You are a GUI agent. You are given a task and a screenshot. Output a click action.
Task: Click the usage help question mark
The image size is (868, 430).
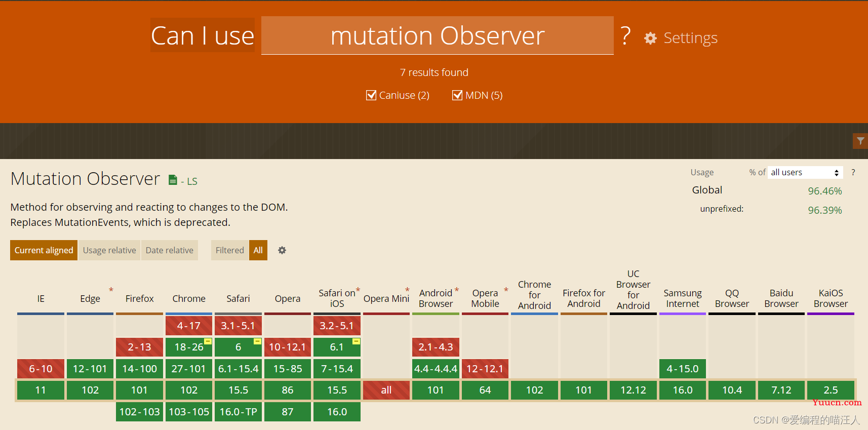853,172
